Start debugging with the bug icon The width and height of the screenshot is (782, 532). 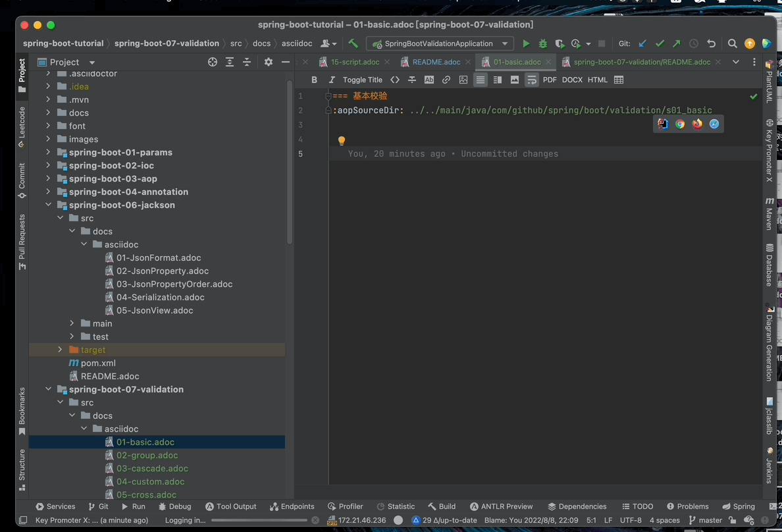542,44
